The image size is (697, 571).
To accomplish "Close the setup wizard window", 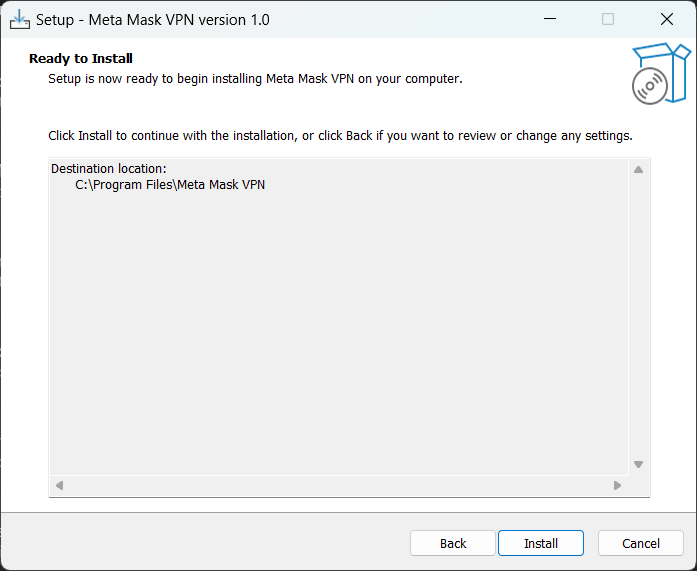I will (666, 19).
